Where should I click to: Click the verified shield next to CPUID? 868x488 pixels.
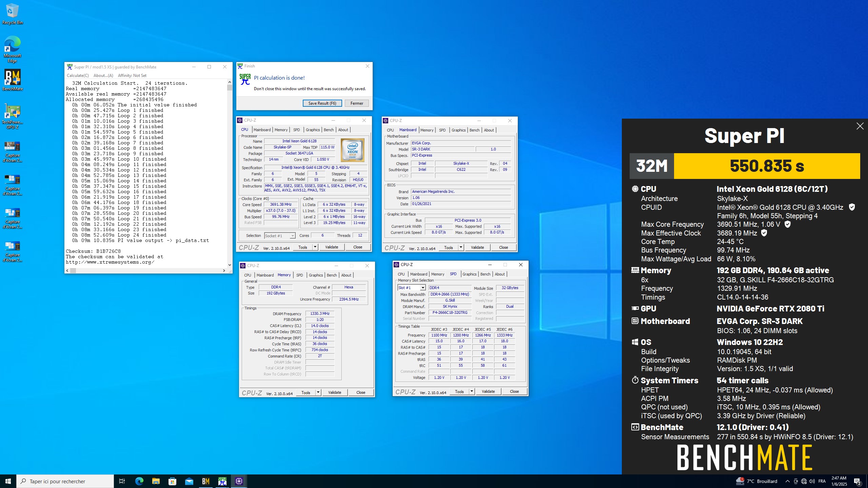[851, 207]
